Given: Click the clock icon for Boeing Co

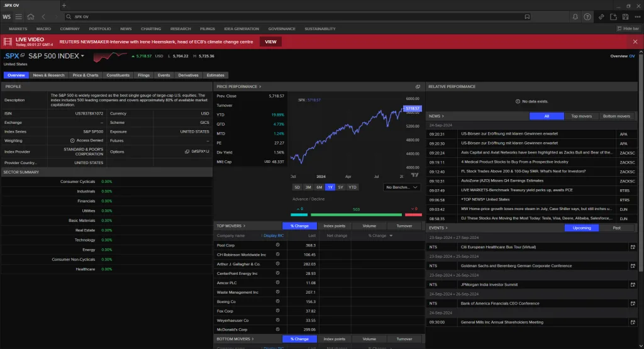Looking at the screenshot, I should (277, 301).
